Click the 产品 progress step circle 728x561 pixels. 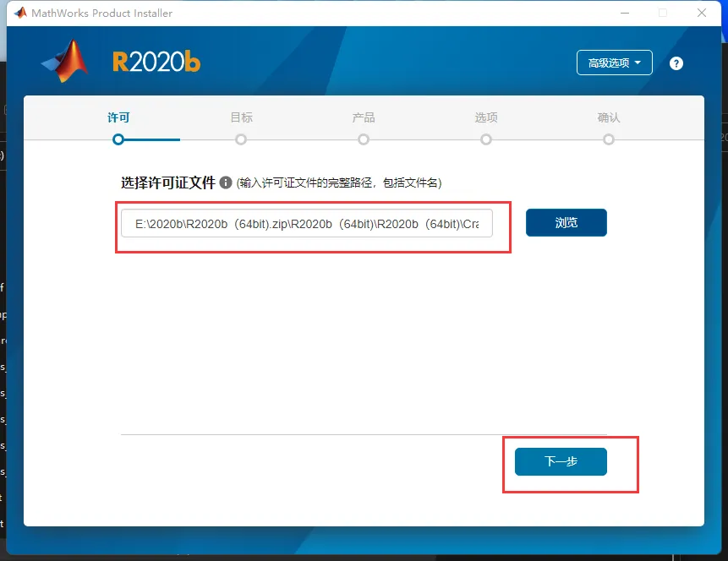click(x=364, y=139)
